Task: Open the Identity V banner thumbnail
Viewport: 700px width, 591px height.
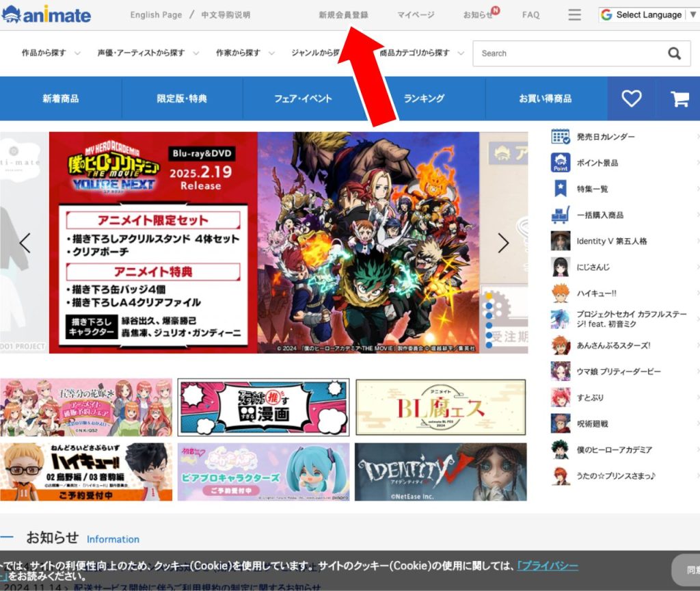Action: [440, 472]
